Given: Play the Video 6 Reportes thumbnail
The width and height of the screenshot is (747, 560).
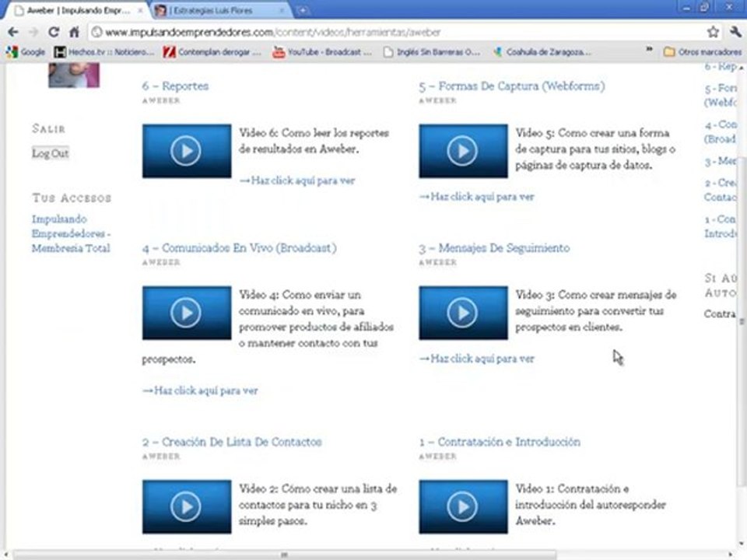Looking at the screenshot, I should click(186, 151).
